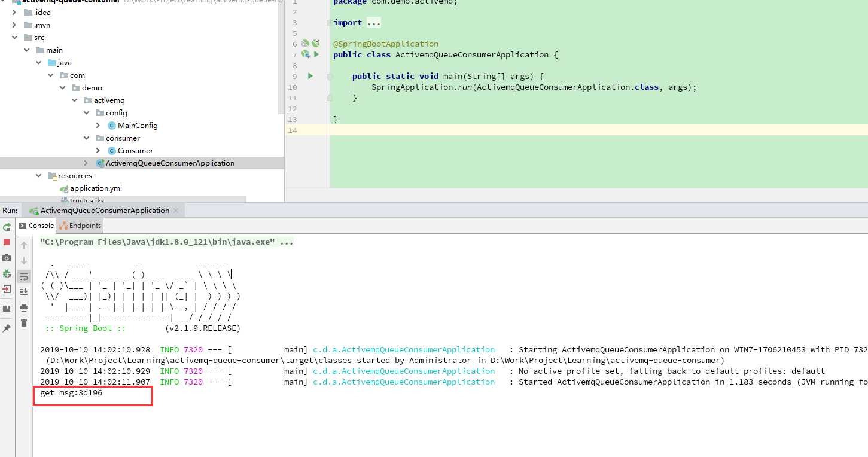
Task: Click the down arrow in console toolbar
Action: 24,261
